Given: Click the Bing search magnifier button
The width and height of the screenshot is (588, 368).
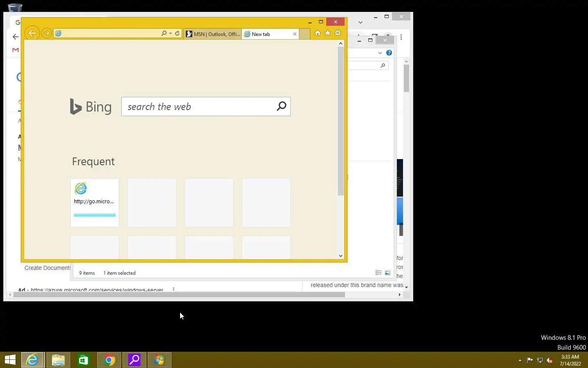Looking at the screenshot, I should click(281, 106).
